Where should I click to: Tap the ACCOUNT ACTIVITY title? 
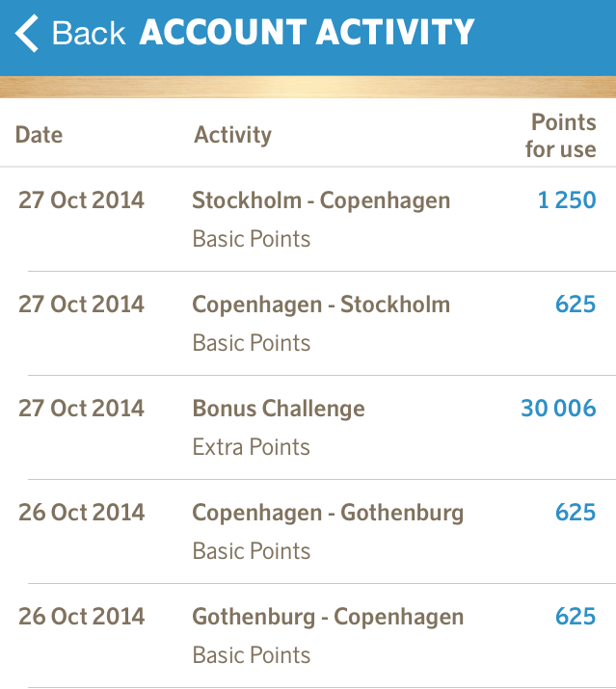307,33
